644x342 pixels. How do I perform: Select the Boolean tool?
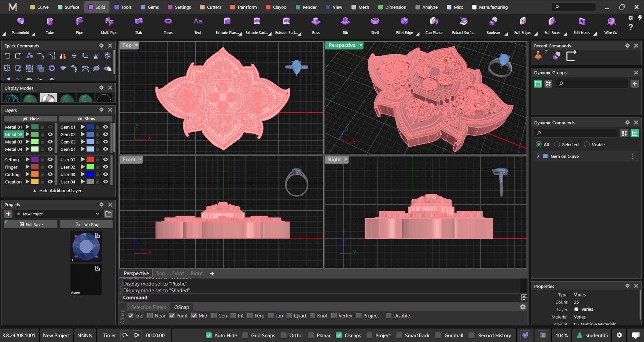(493, 25)
